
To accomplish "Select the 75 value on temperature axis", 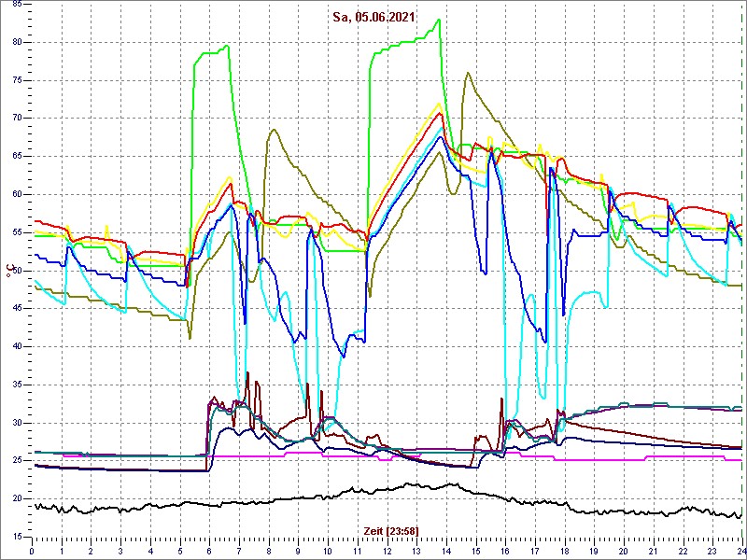I will tap(17, 80).
